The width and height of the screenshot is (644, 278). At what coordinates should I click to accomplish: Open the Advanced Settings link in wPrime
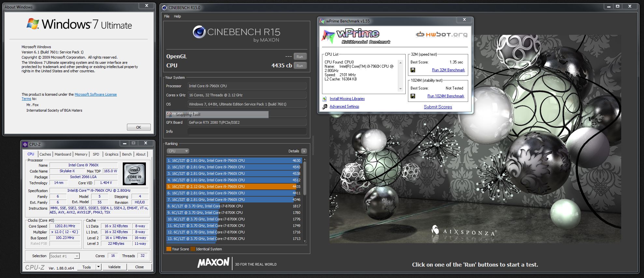[x=344, y=106]
